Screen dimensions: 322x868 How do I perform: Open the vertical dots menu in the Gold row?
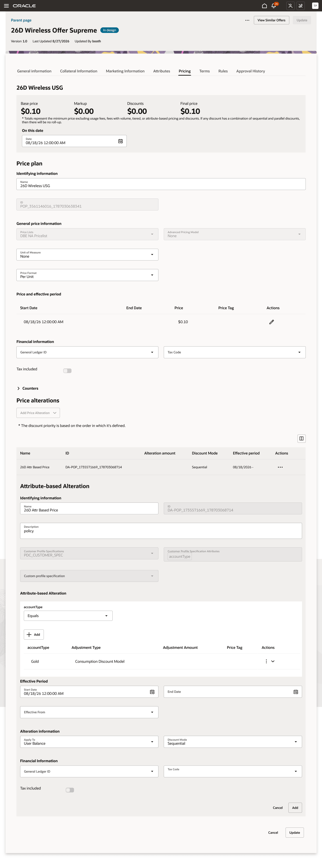266,661
